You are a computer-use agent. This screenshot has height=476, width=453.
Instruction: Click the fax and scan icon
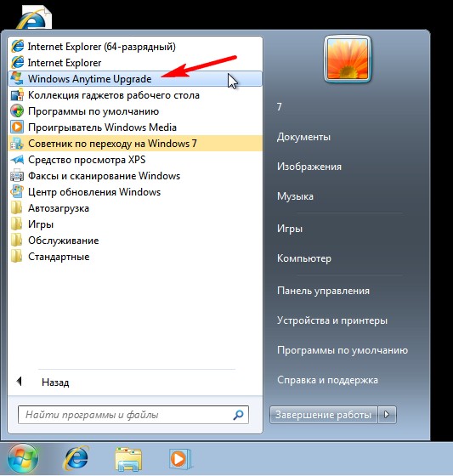point(17,176)
